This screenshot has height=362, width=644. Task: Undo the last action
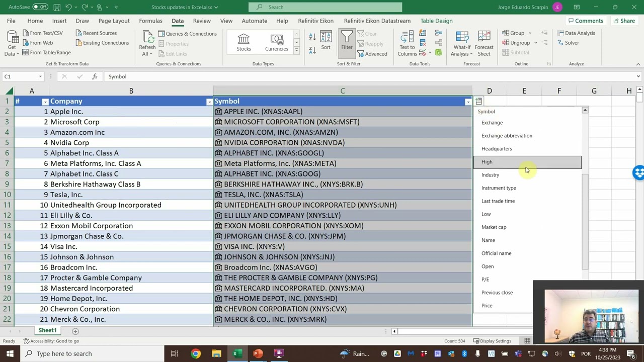point(69,7)
